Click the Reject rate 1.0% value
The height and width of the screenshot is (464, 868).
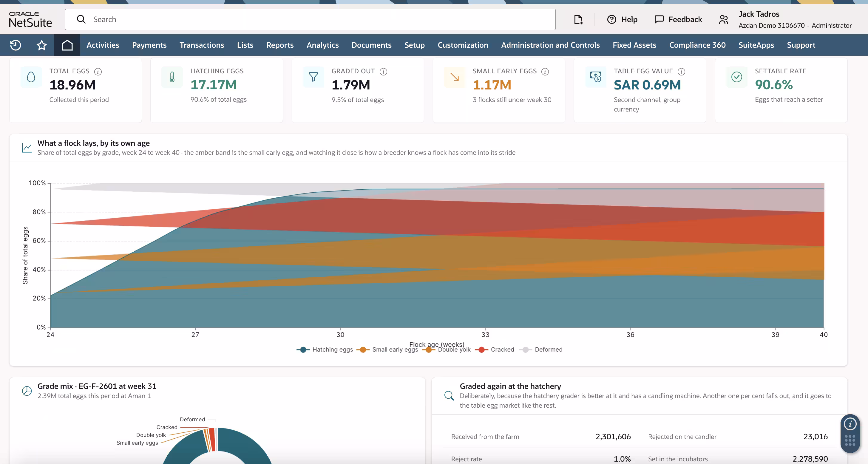(622, 459)
